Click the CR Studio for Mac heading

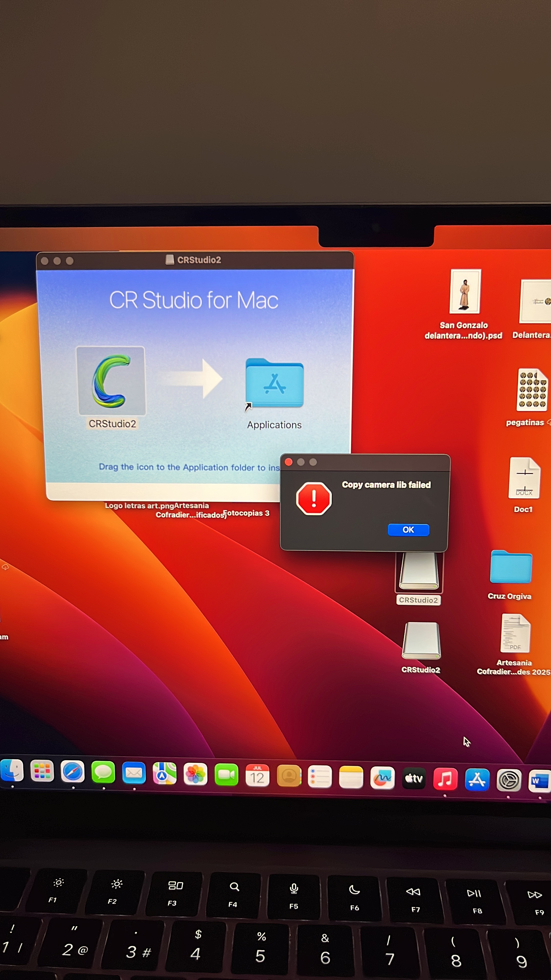pos(194,300)
